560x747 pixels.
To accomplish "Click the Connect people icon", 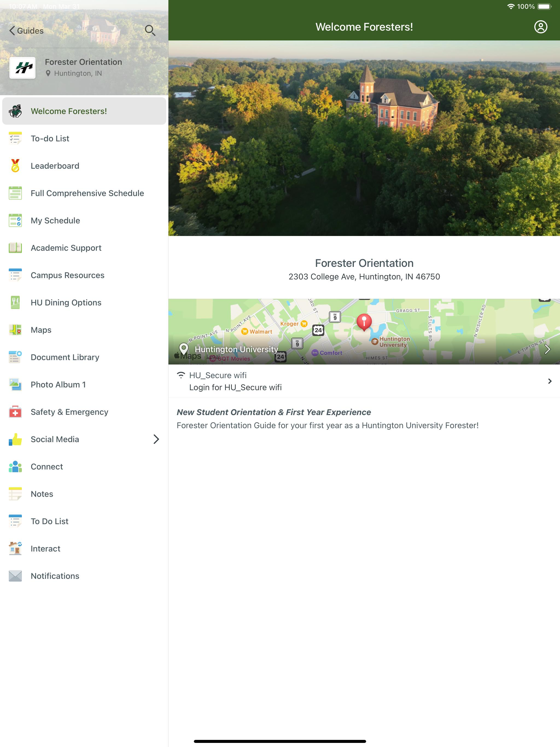I will coord(15,467).
